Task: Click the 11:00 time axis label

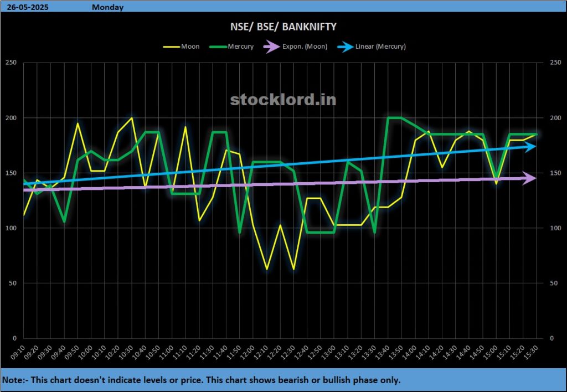Action: pos(167,352)
